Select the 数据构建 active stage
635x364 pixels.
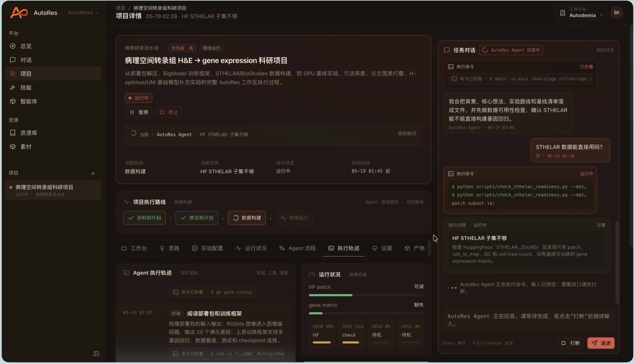coord(247,218)
